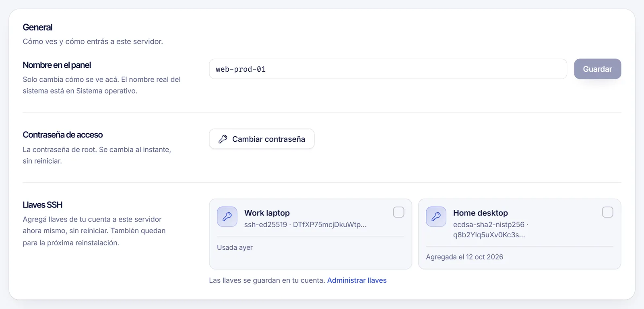Screen dimensions: 644x309
Task: Click the ssh-ed25519 fingerprint text
Action: pos(305,224)
